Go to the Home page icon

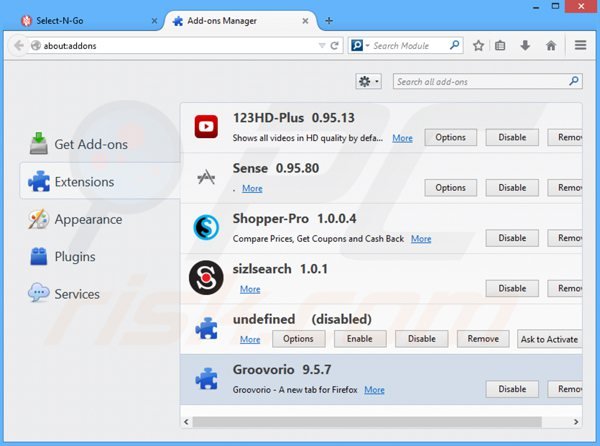pyautogui.click(x=551, y=46)
